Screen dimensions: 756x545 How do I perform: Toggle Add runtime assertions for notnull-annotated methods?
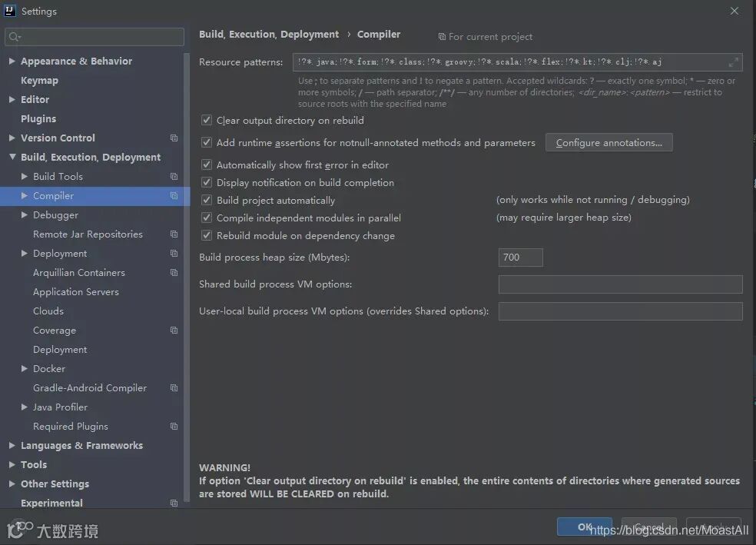pos(207,142)
